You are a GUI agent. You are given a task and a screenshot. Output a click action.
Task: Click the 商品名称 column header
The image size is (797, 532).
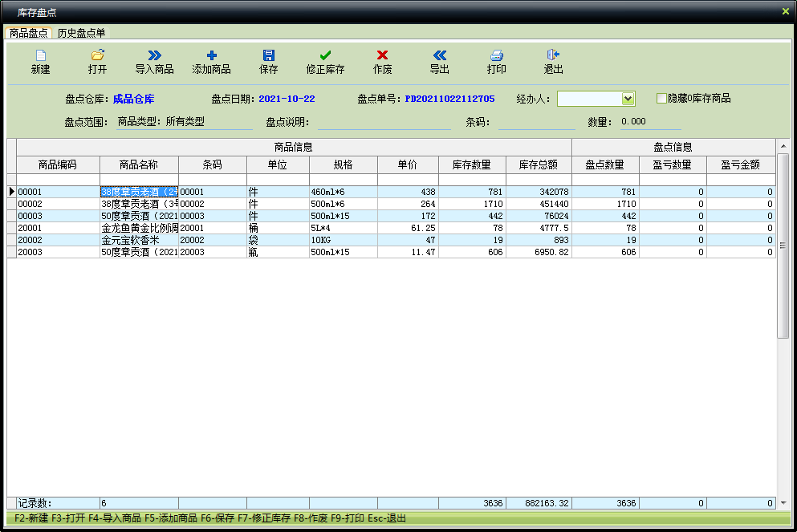pyautogui.click(x=139, y=164)
